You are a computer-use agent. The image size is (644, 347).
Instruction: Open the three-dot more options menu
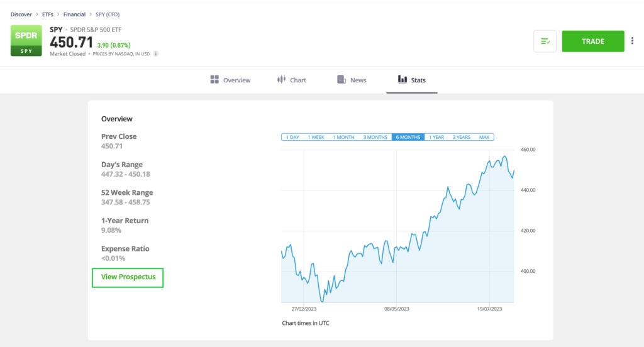coord(632,41)
